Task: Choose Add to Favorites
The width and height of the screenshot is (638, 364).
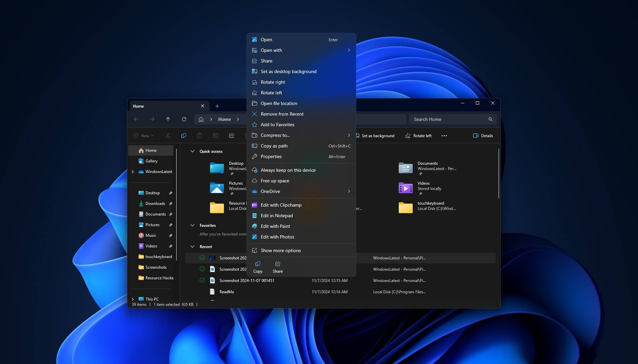Action: pyautogui.click(x=301, y=125)
